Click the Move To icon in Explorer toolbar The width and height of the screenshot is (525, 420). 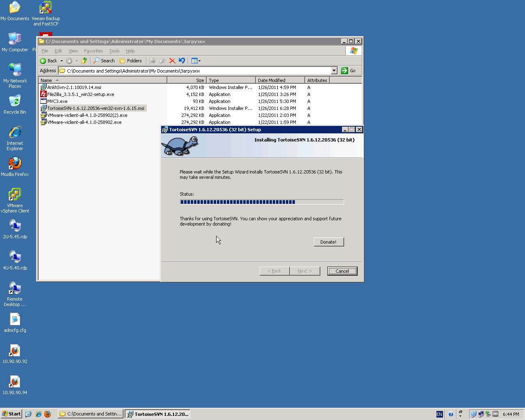[153, 61]
